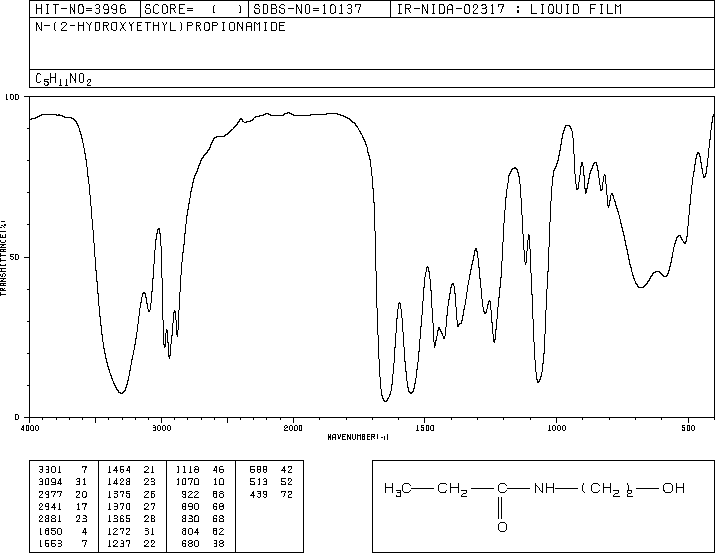Click the 804 peak entry in the table
The height and width of the screenshot is (553, 715).
click(x=203, y=531)
